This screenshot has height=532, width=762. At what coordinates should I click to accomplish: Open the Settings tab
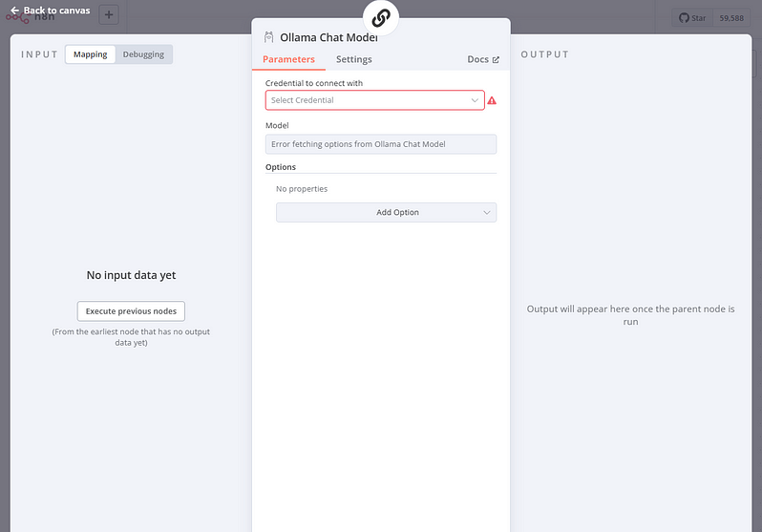point(353,59)
